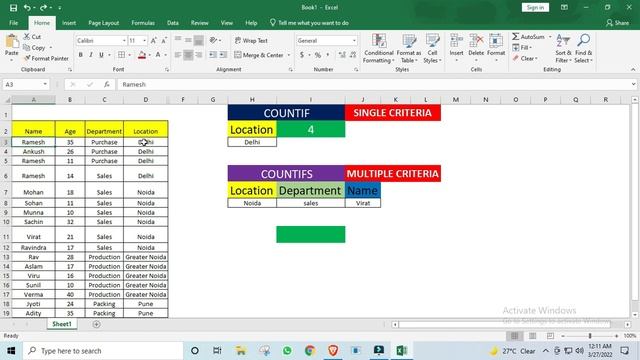The image size is (640, 360).
Task: Click the Copy button
Action: (35, 47)
